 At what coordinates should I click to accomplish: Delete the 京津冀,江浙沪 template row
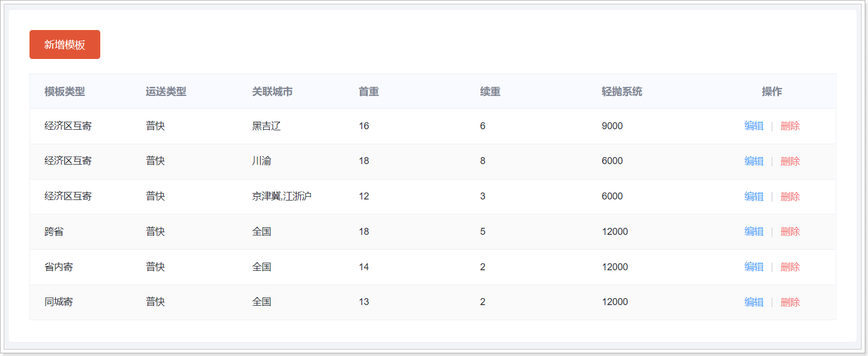(x=790, y=197)
